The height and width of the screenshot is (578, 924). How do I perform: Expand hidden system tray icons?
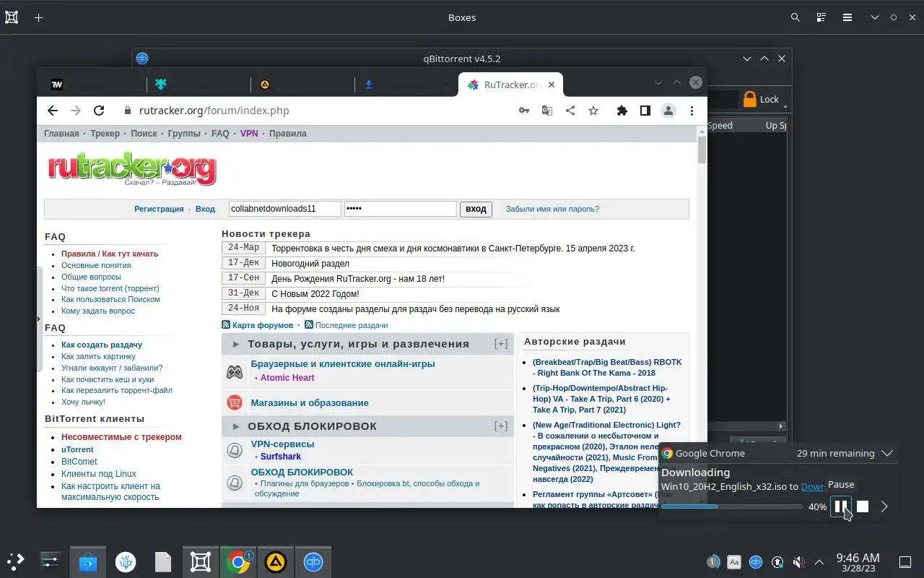[x=819, y=561]
